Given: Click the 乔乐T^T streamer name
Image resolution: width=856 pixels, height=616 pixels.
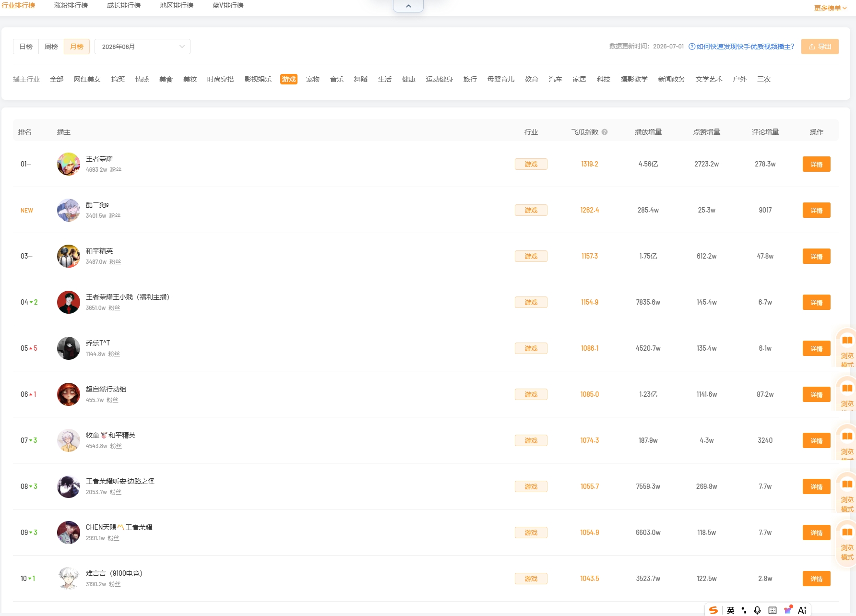Looking at the screenshot, I should pyautogui.click(x=98, y=343).
